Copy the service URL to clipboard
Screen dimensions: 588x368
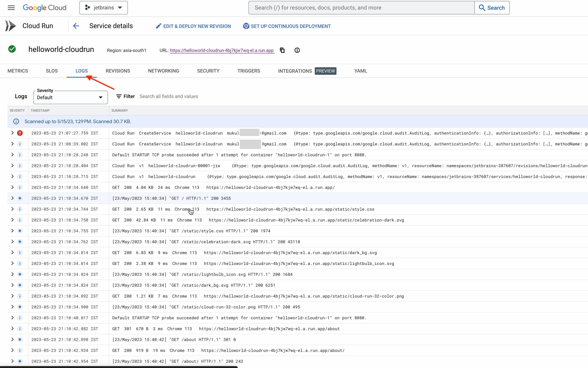[282, 50]
